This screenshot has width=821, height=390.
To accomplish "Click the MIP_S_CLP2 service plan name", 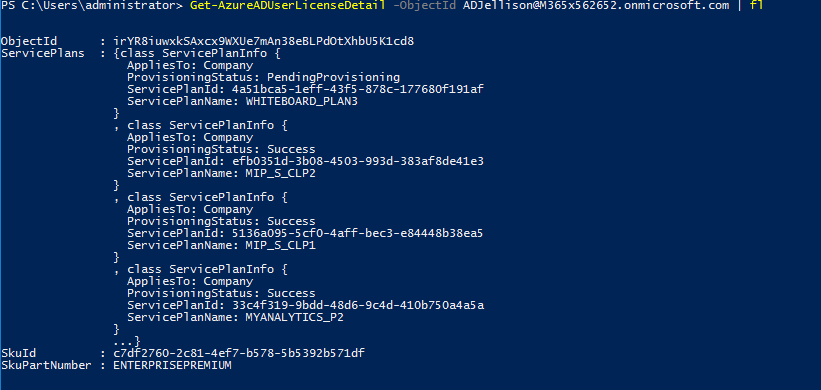I will pos(281,173).
